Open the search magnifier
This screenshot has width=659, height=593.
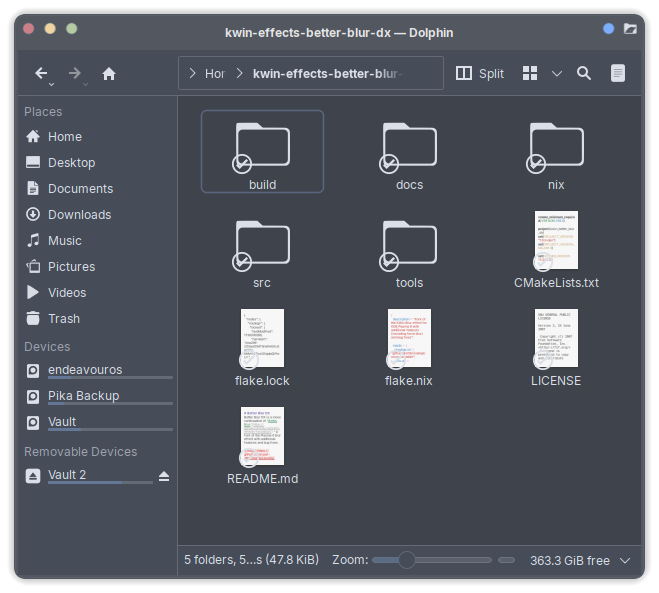point(584,74)
